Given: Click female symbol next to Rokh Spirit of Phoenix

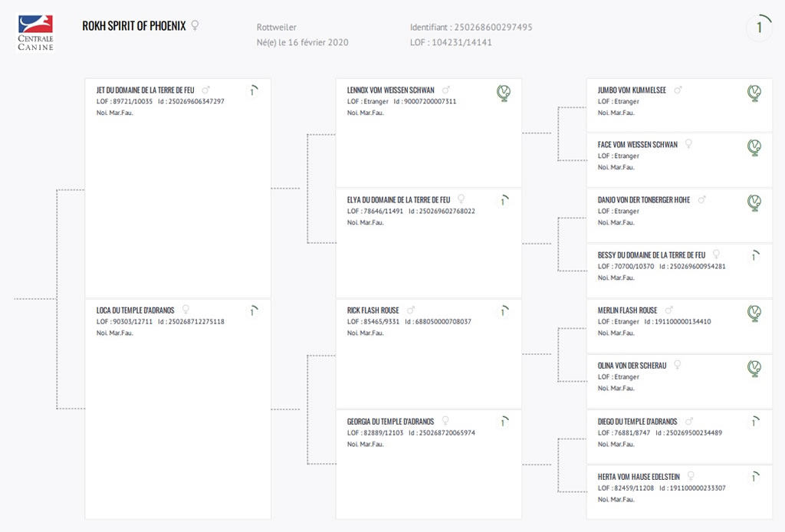Looking at the screenshot, I should (x=195, y=25).
